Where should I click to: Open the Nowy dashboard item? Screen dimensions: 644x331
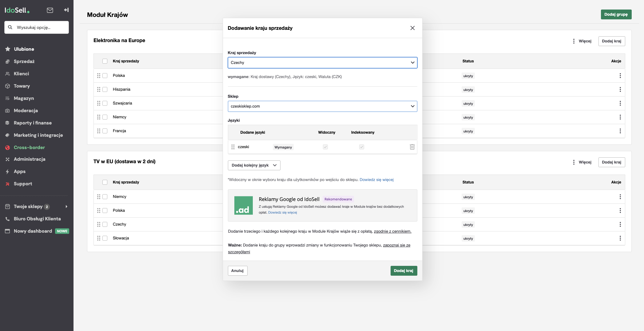[x=33, y=231]
